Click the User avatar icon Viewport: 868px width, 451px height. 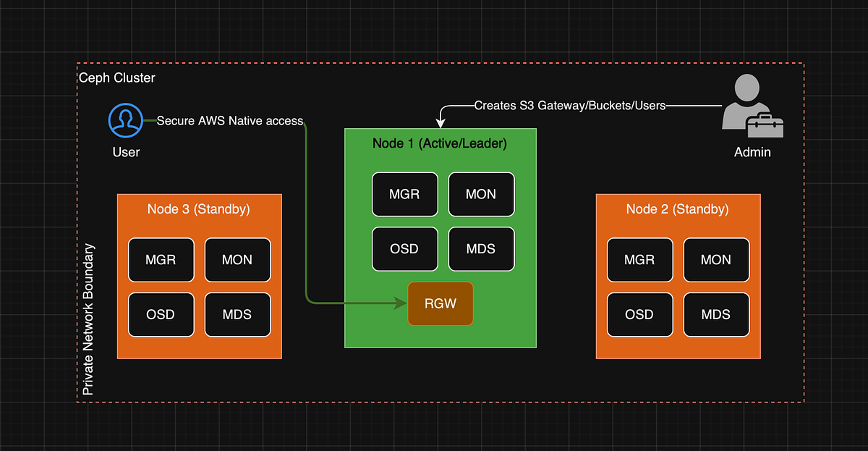coord(124,120)
